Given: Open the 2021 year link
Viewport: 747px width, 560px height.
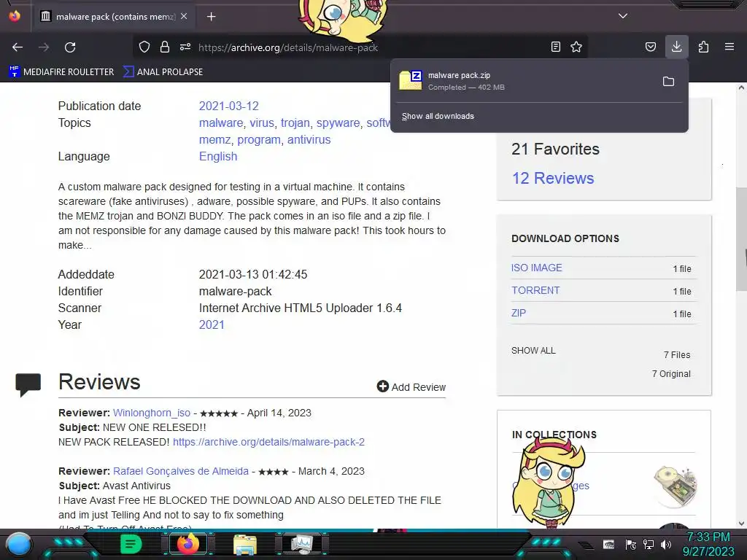Looking at the screenshot, I should point(212,324).
